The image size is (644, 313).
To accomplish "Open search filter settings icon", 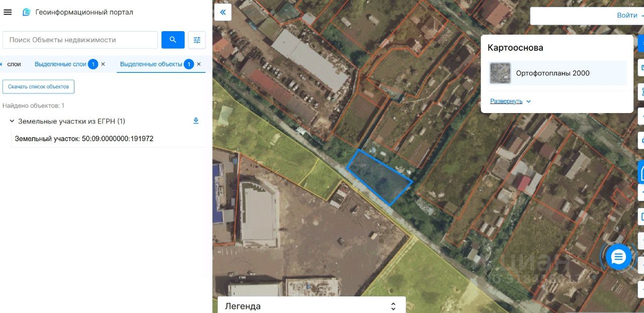I will pyautogui.click(x=197, y=40).
